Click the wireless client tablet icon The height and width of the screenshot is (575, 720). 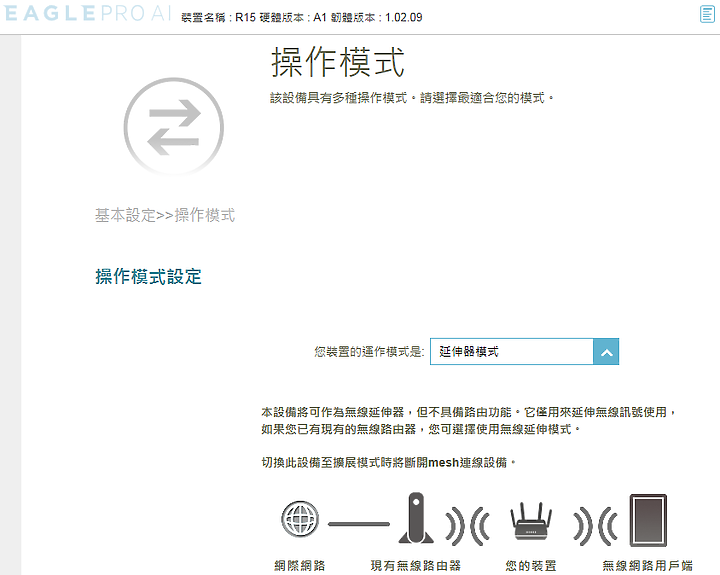[x=648, y=520]
